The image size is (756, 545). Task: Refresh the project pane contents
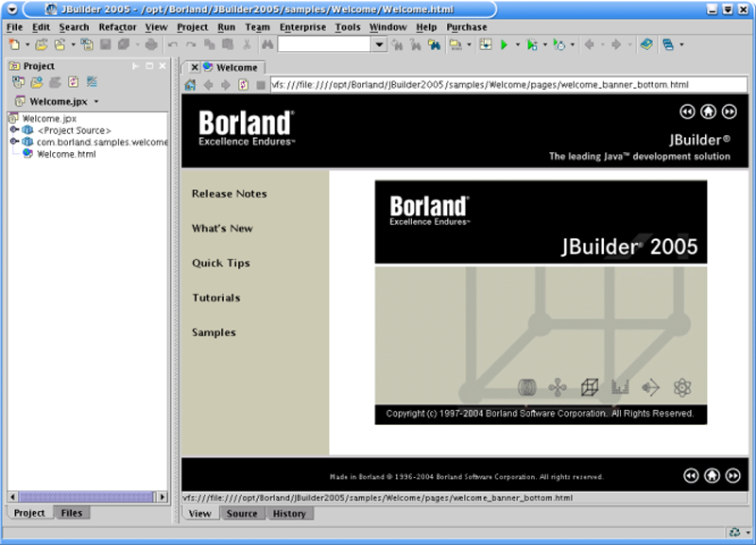pyautogui.click(x=73, y=82)
